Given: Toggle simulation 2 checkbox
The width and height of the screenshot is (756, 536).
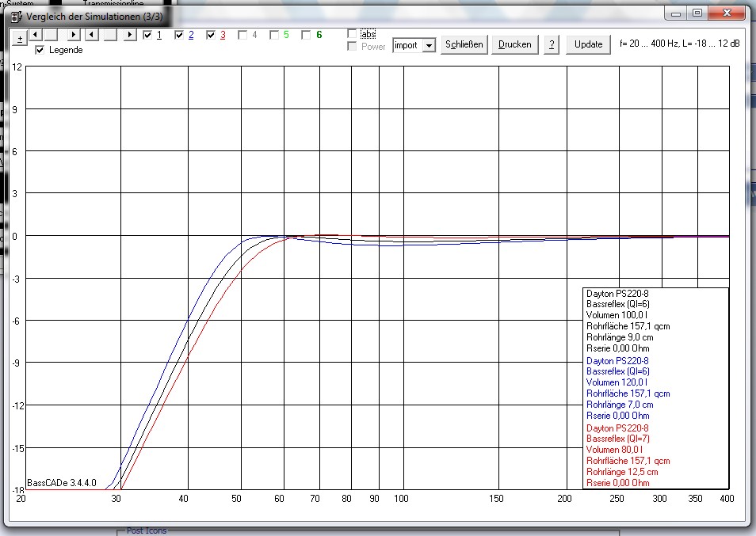Looking at the screenshot, I should pyautogui.click(x=179, y=35).
